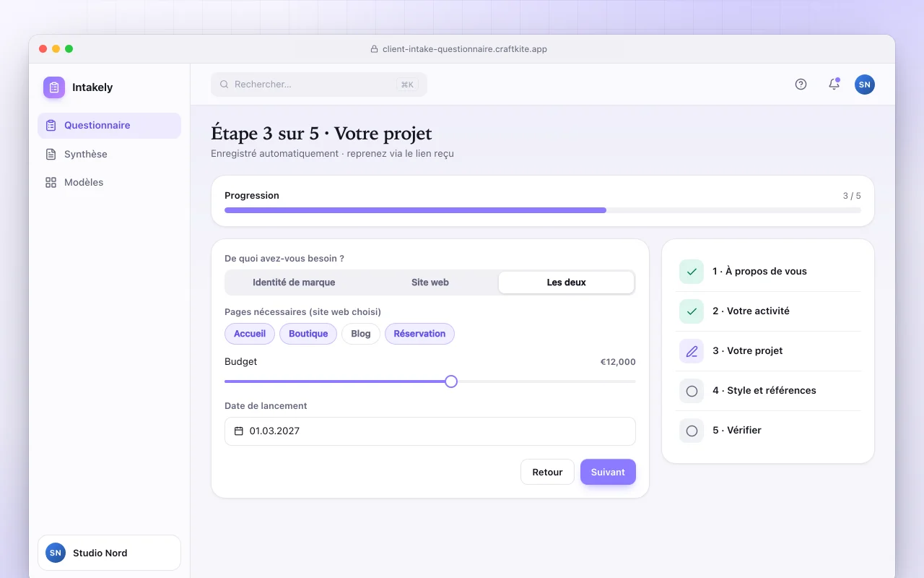Click the green checkmark for step 2
924x578 pixels.
pyautogui.click(x=692, y=311)
